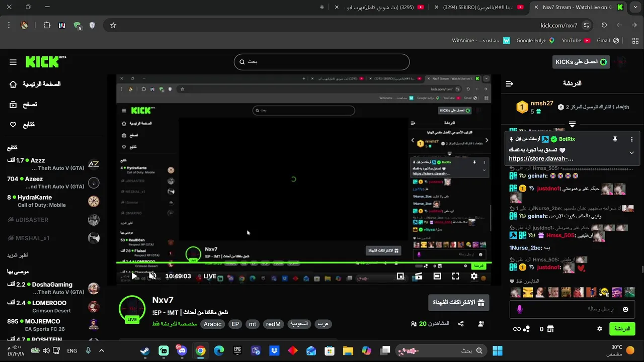The height and width of the screenshot is (362, 644).
Task: Play the stream video
Action: (134, 276)
